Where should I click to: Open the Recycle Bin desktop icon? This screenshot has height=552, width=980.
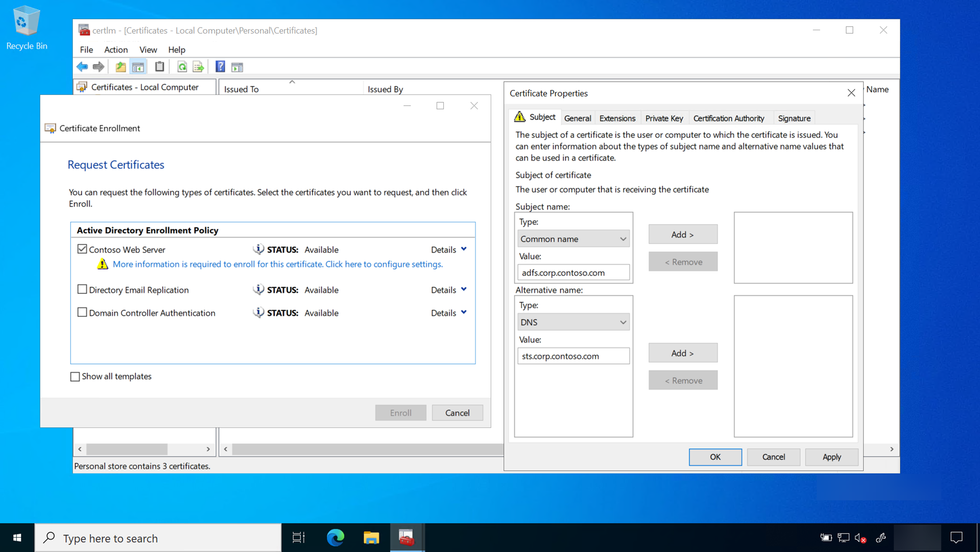27,28
